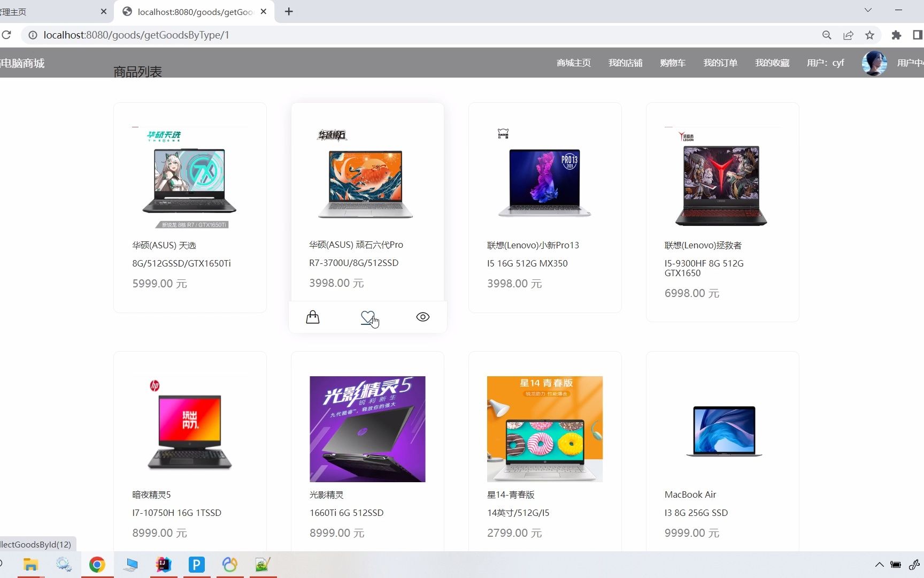Click the I7-10750H 16G 1TSSD spec text
Screen dimensions: 924x578
[x=176, y=513]
